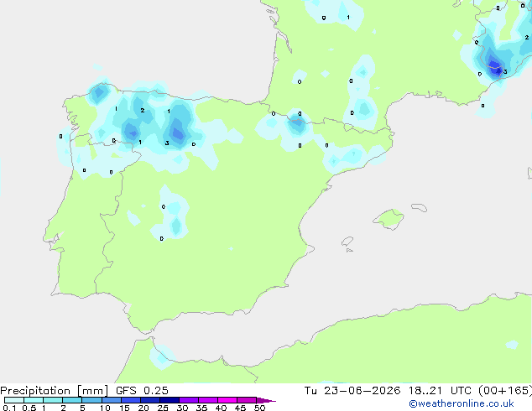
Task: Click the '18..21 UTC' time range text
Action: pos(441,391)
